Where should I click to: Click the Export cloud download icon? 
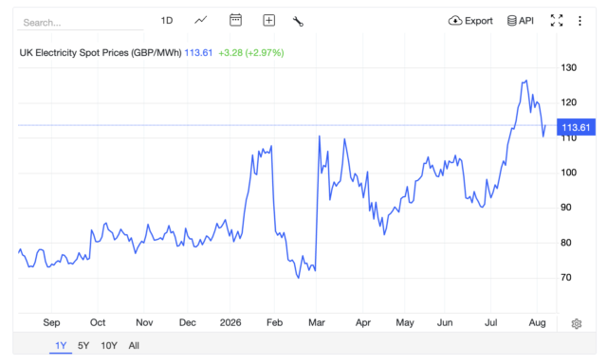455,21
